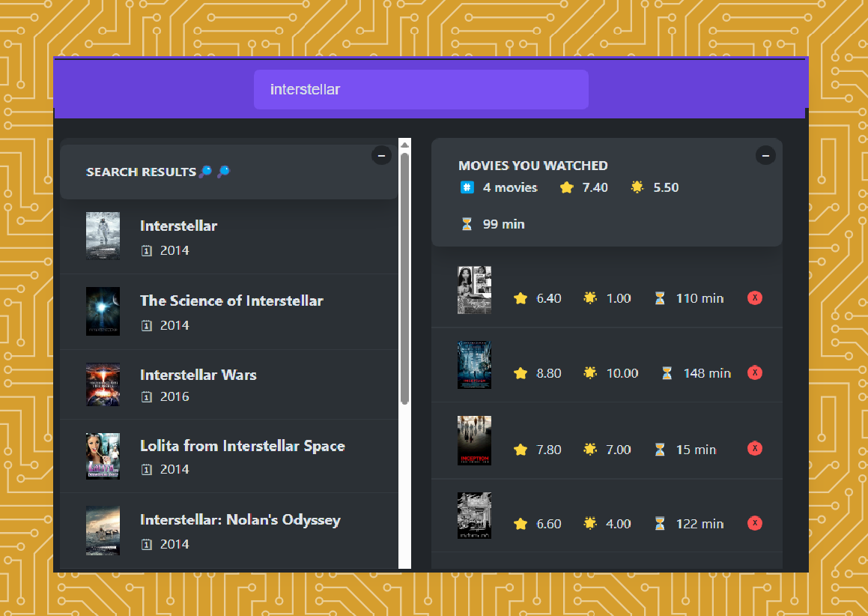Image resolution: width=868 pixels, height=616 pixels.
Task: Click the Interstellar movie poster thumbnail
Action: [x=103, y=235]
